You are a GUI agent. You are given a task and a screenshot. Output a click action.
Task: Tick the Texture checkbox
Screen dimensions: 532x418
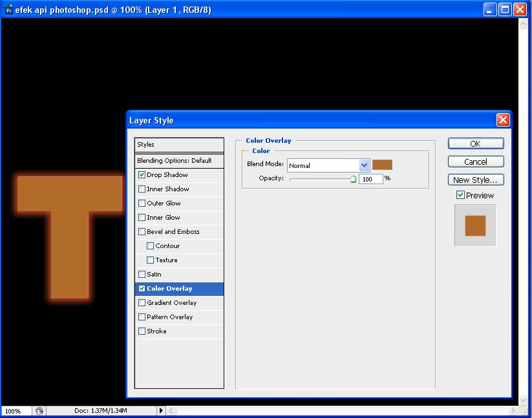click(x=151, y=260)
